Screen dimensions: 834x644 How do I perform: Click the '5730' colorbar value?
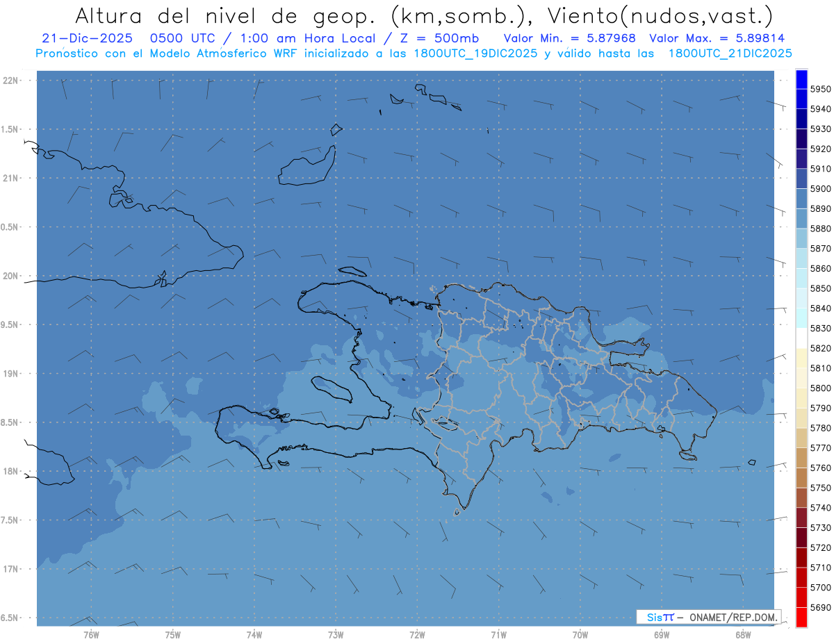[821, 527]
